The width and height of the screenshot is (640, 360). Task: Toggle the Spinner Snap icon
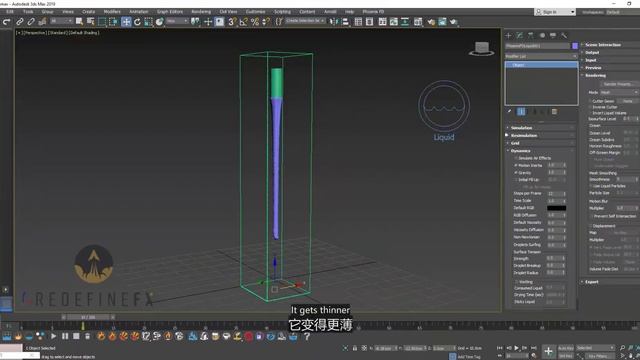pos(266,22)
